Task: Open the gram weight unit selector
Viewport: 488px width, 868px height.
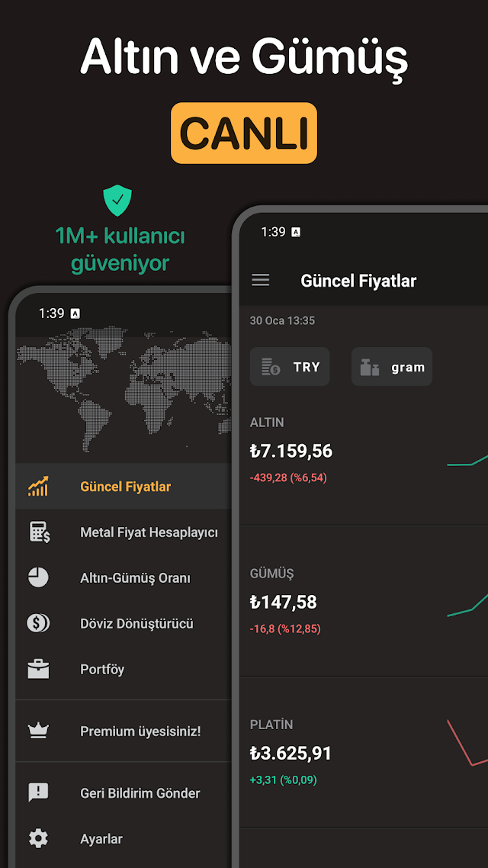Action: (x=392, y=366)
